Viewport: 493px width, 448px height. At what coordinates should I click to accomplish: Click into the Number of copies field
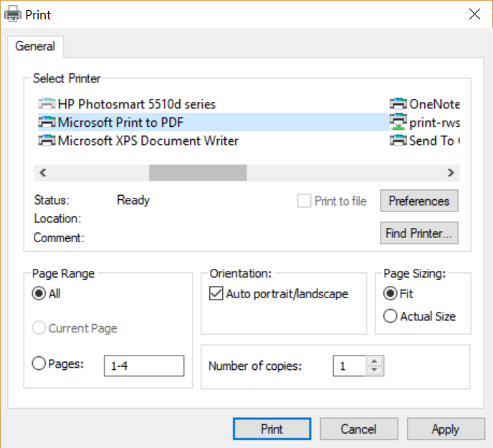[x=349, y=366]
